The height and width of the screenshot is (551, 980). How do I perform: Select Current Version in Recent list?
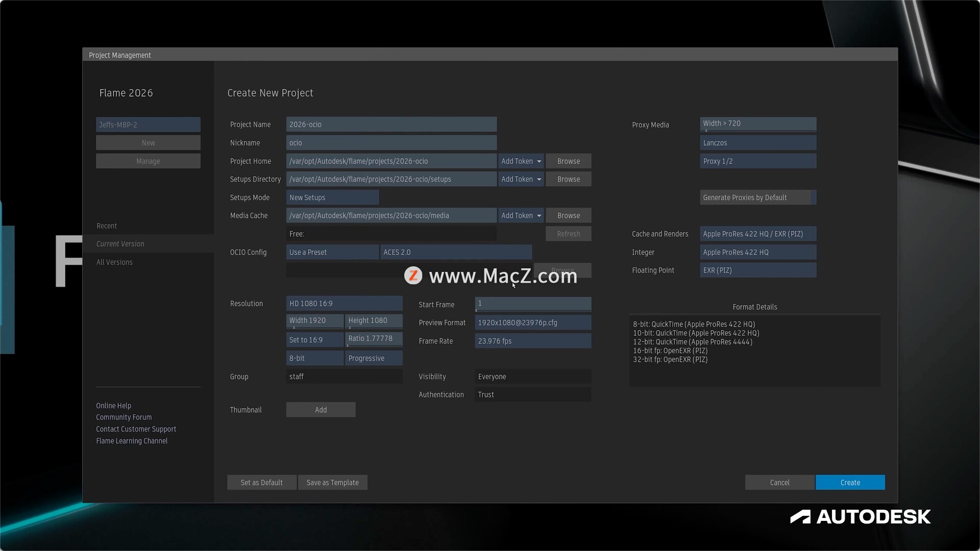[148, 244]
